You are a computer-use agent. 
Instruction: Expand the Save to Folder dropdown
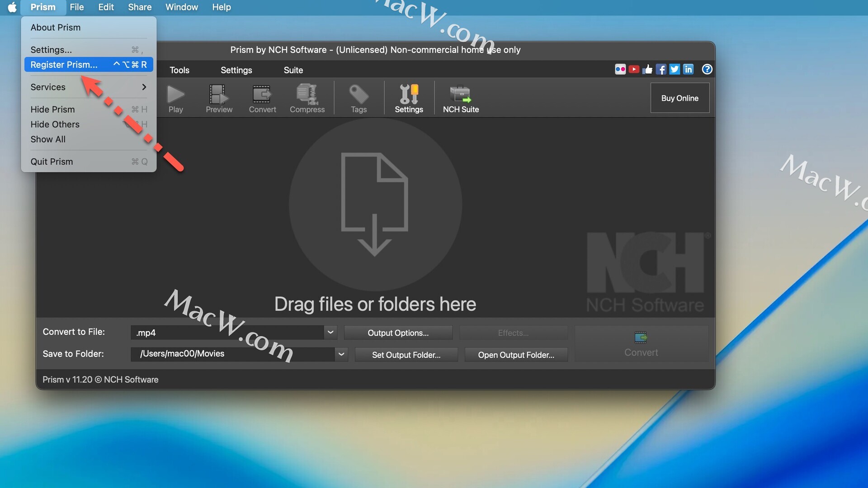341,354
